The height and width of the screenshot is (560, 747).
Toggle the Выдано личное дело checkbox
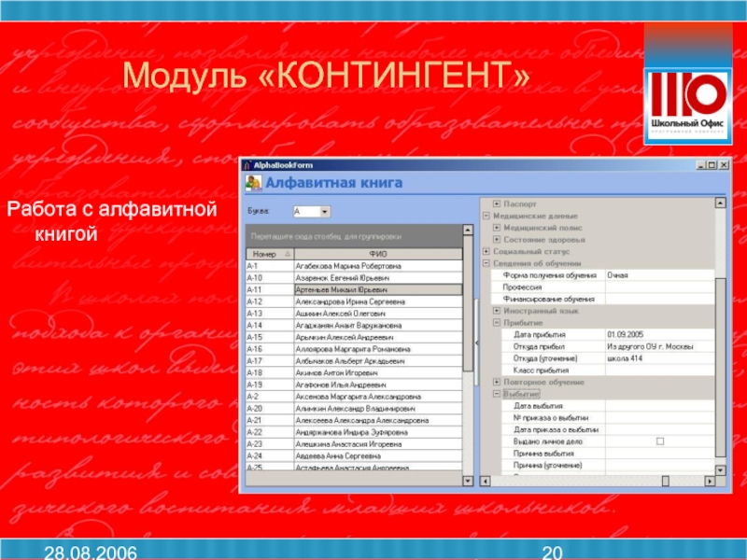(x=660, y=441)
